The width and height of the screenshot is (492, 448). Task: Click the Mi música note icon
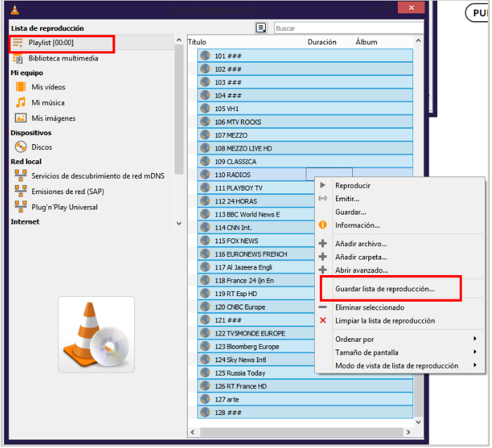(20, 103)
